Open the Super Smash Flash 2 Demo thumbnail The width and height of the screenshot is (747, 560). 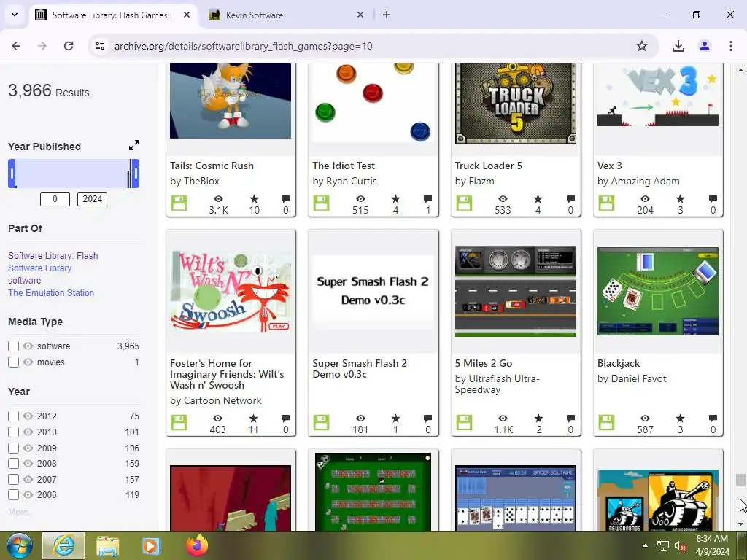373,291
